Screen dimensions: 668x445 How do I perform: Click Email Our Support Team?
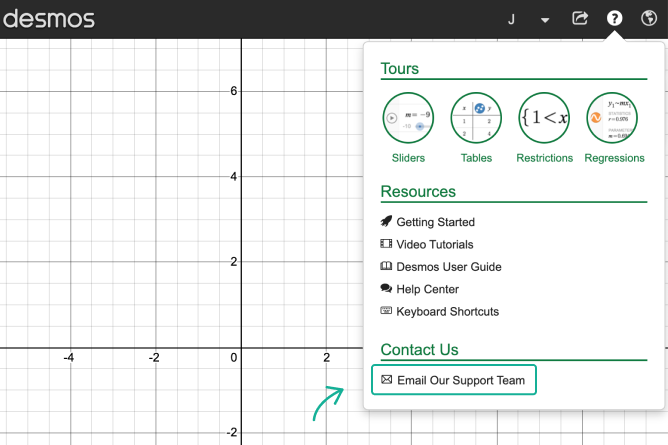460,381
